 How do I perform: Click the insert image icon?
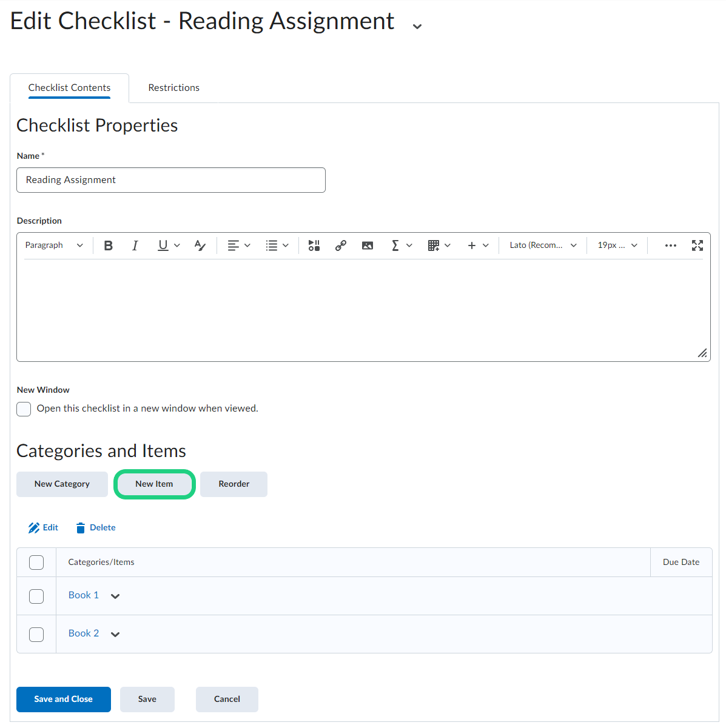(x=368, y=245)
